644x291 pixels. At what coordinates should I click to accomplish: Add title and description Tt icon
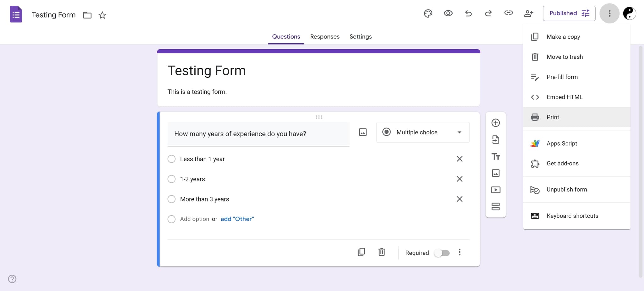(496, 156)
